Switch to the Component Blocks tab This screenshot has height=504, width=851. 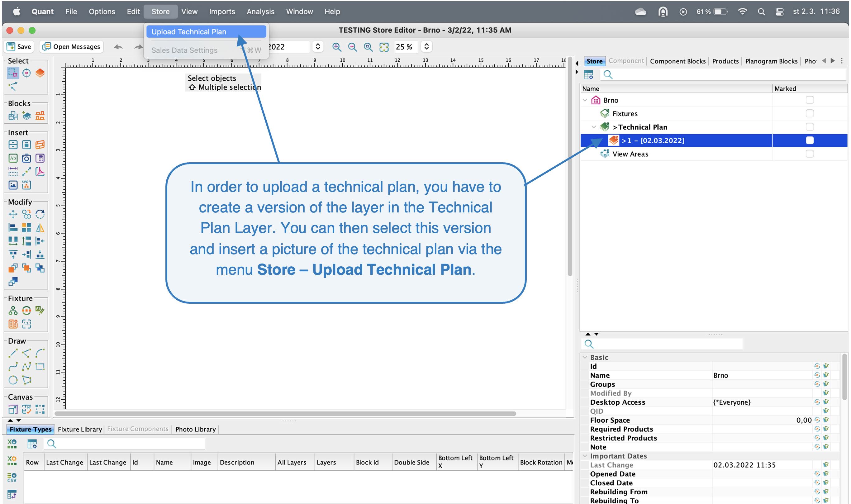click(677, 61)
